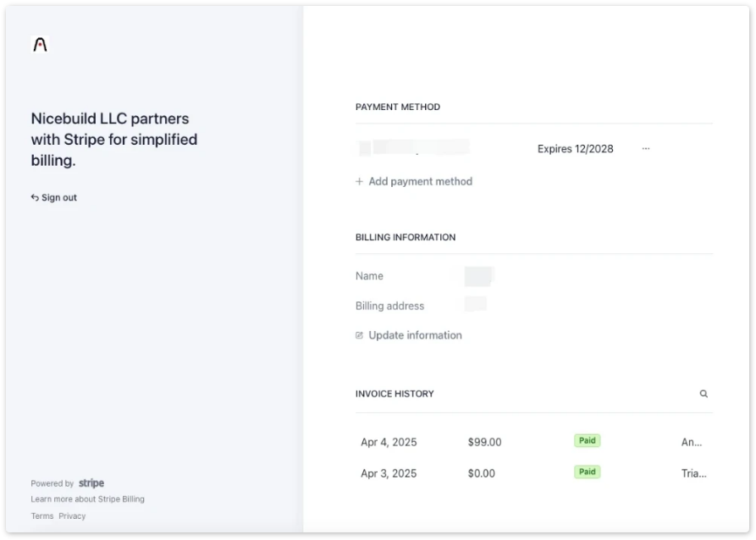The image size is (756, 540).
Task: Click the $99.00 invoice amount
Action: pyautogui.click(x=484, y=442)
